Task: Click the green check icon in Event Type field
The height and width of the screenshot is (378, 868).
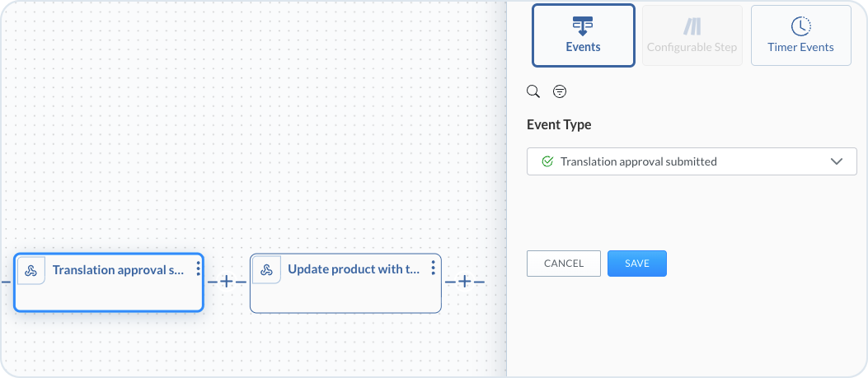Action: click(x=547, y=161)
